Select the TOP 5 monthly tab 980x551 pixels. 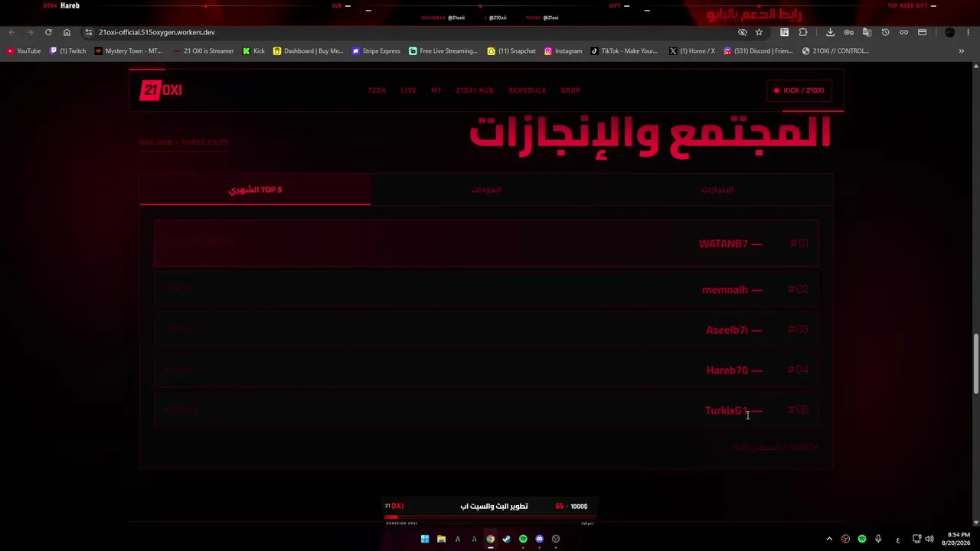(x=255, y=190)
